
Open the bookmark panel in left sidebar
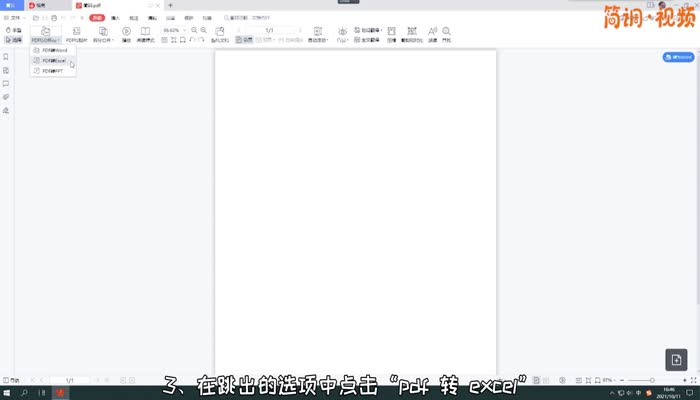[6, 57]
